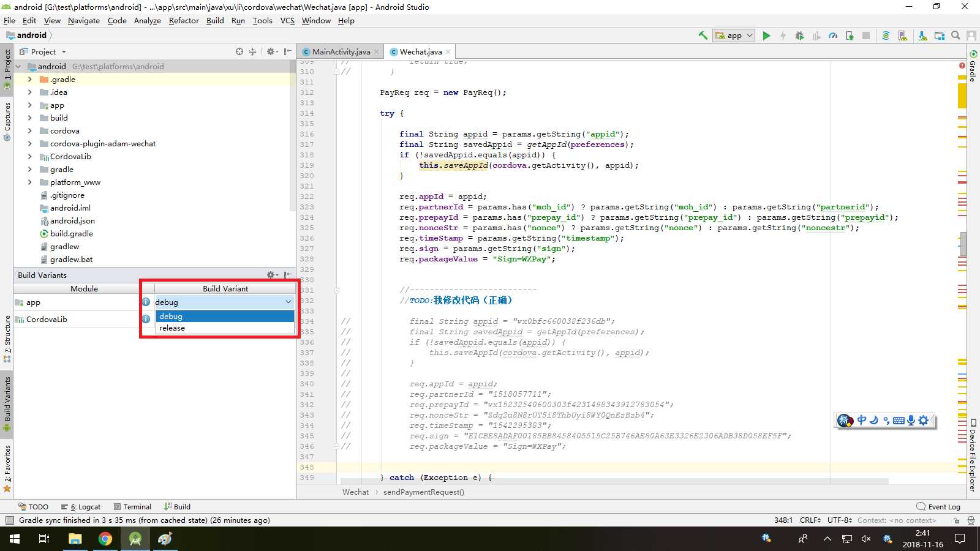Close the Wechat.java tab

pos(448,51)
